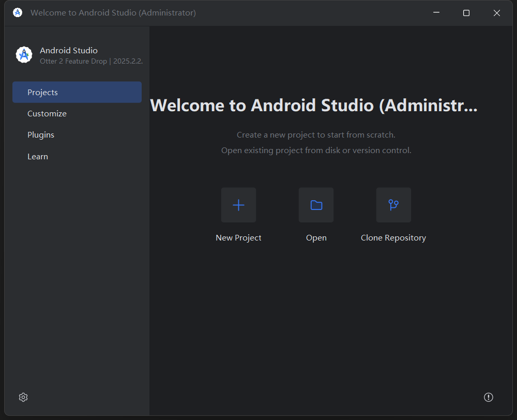
Task: Click the "New Project" text label
Action: click(238, 238)
